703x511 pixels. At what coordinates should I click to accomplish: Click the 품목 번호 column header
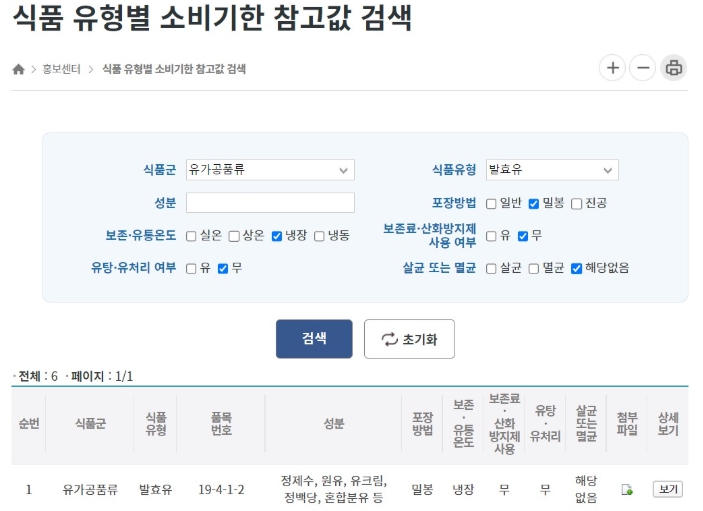[220, 423]
